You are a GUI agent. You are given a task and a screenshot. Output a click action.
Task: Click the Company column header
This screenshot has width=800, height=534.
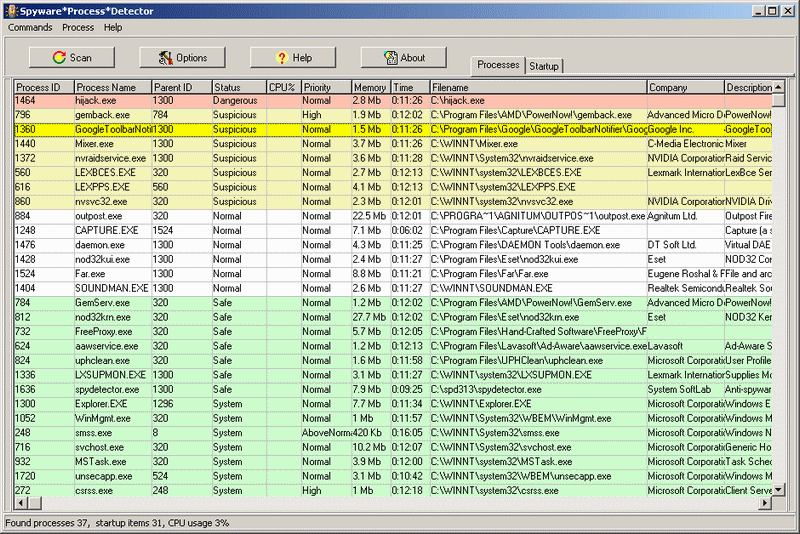tap(684, 88)
